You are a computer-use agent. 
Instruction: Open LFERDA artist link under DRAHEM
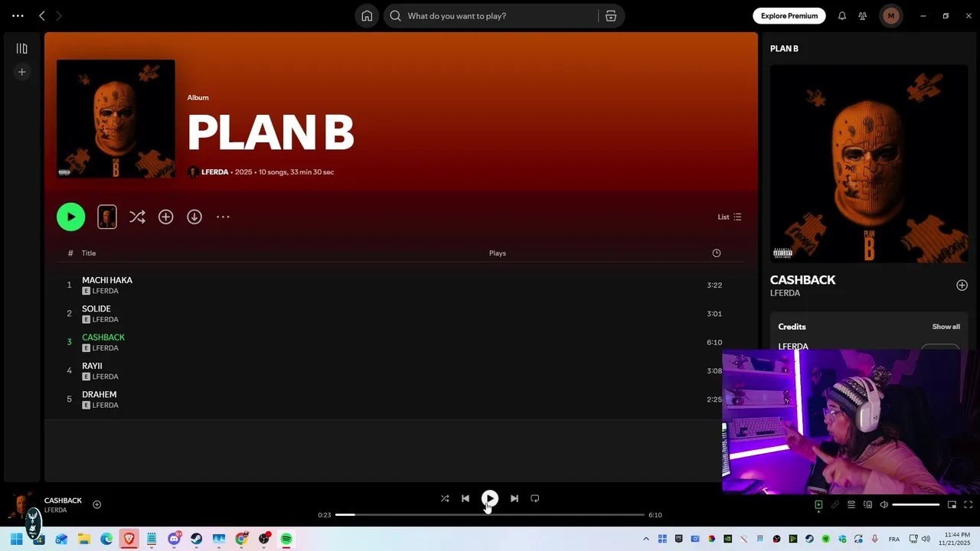(106, 406)
